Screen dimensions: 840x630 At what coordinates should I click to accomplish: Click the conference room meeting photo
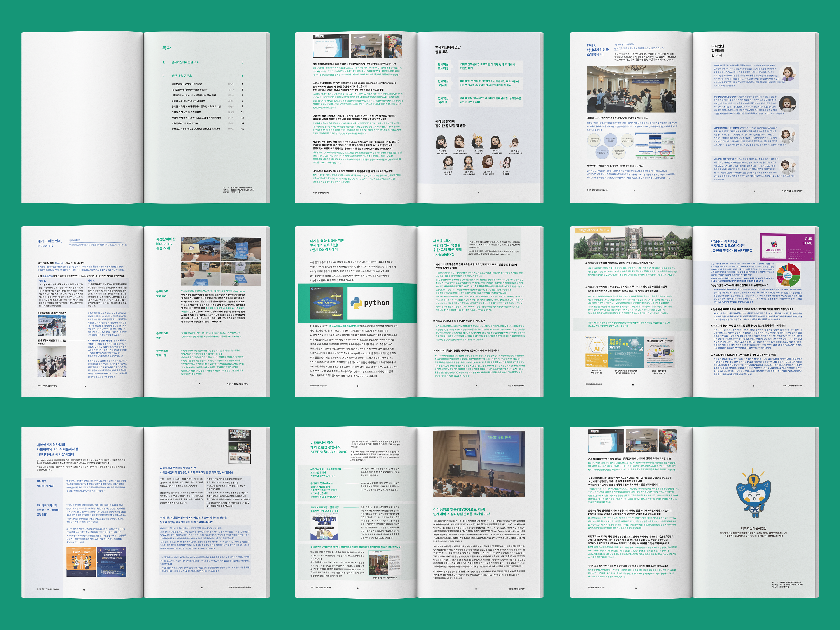(x=631, y=89)
